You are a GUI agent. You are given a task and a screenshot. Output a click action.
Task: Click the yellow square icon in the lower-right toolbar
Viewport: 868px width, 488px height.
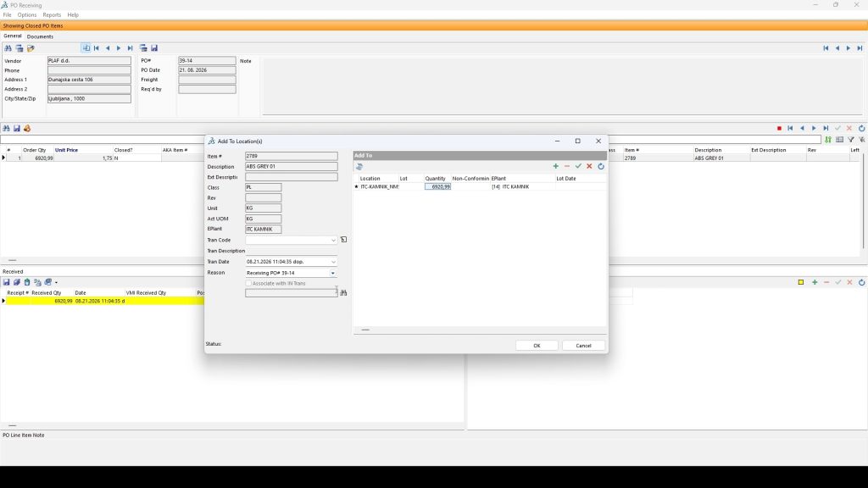[801, 282]
